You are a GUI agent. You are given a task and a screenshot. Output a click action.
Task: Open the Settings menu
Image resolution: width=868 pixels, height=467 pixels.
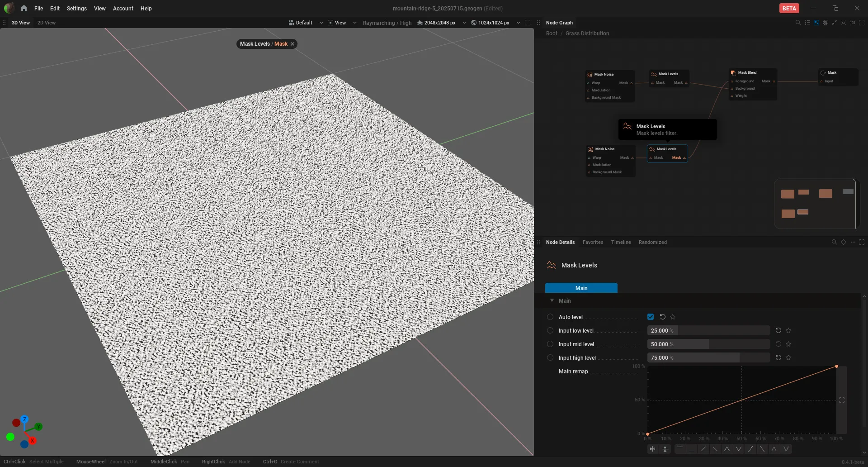(x=76, y=8)
